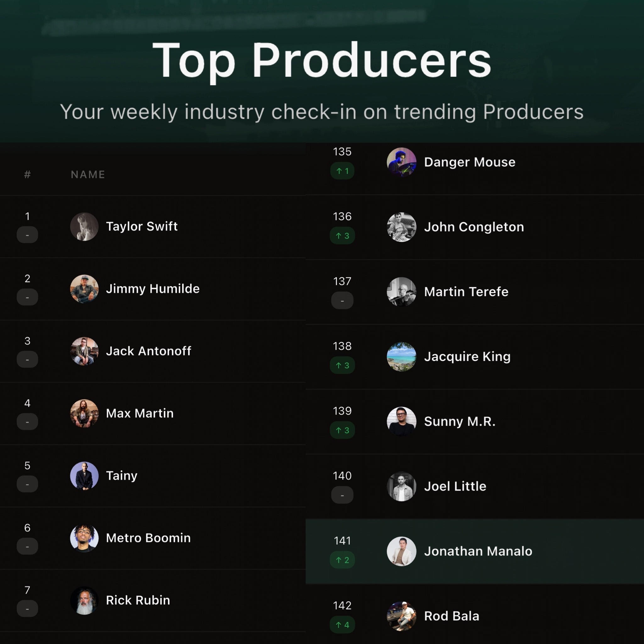Click Rick Rubin's profile photo
This screenshot has height=644, width=644.
click(84, 601)
